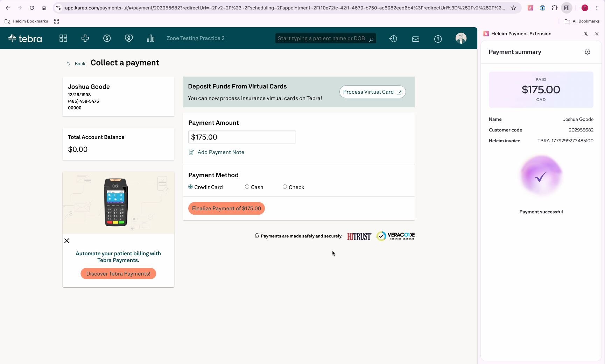605x364 pixels.
Task: Select Check payment method
Action: [285, 187]
